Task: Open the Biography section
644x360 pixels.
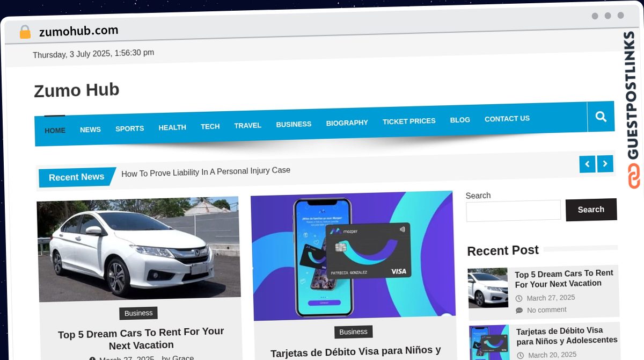Action: coord(347,123)
